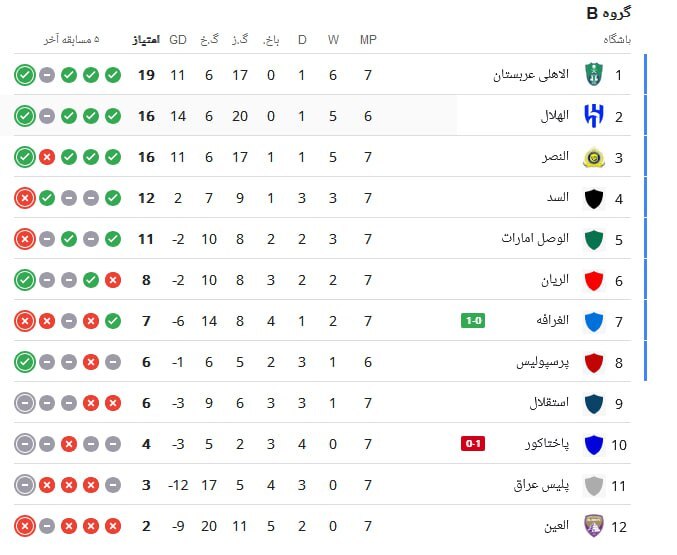Click the dark blue shield of استقلال
The height and width of the screenshot is (555, 677).
pyautogui.click(x=594, y=404)
